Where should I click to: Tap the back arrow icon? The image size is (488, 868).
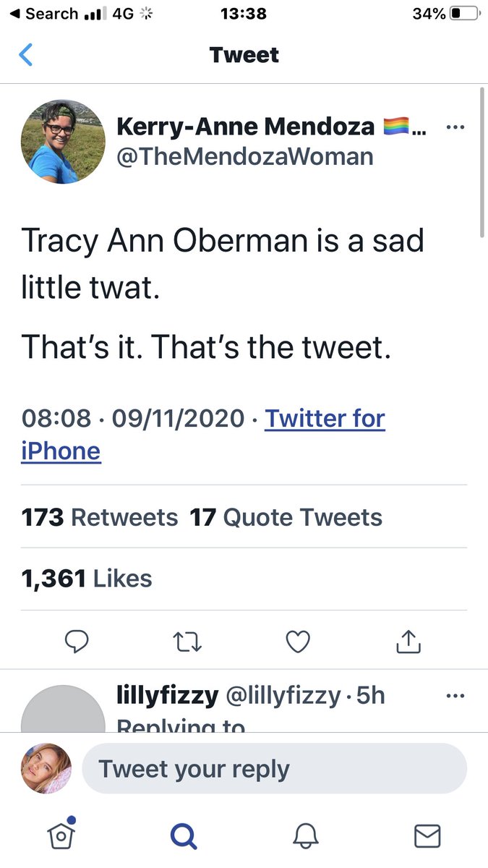26,55
